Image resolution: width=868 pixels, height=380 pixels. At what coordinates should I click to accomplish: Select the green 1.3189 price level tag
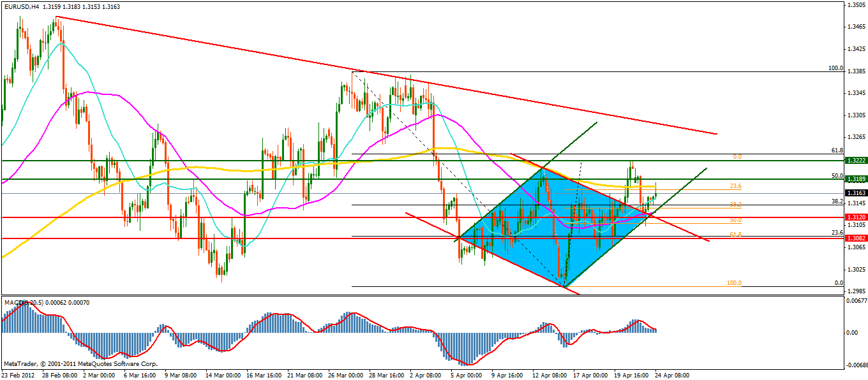coord(854,180)
